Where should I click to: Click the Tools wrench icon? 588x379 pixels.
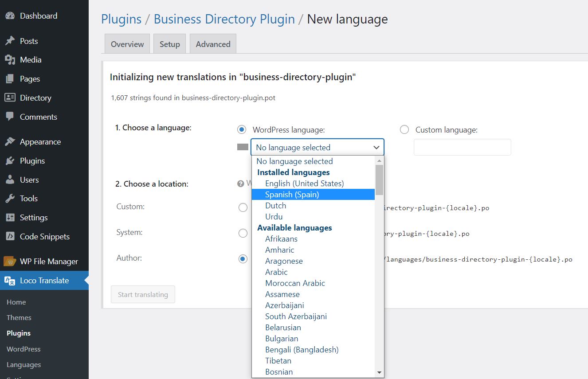(10, 199)
